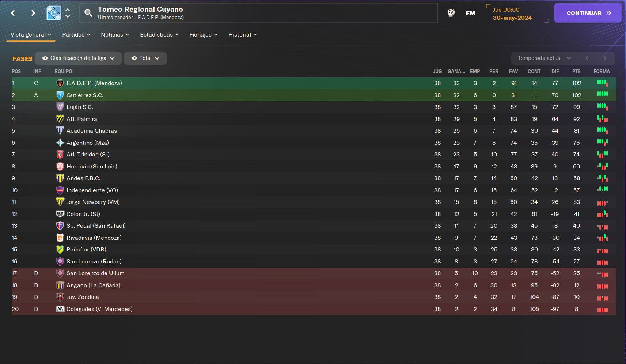Toggle the Clasificación de la liga view

[x=78, y=58]
